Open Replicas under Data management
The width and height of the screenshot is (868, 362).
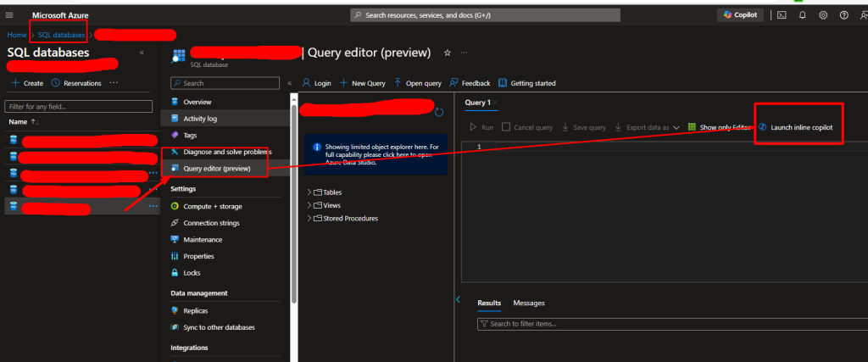click(196, 311)
